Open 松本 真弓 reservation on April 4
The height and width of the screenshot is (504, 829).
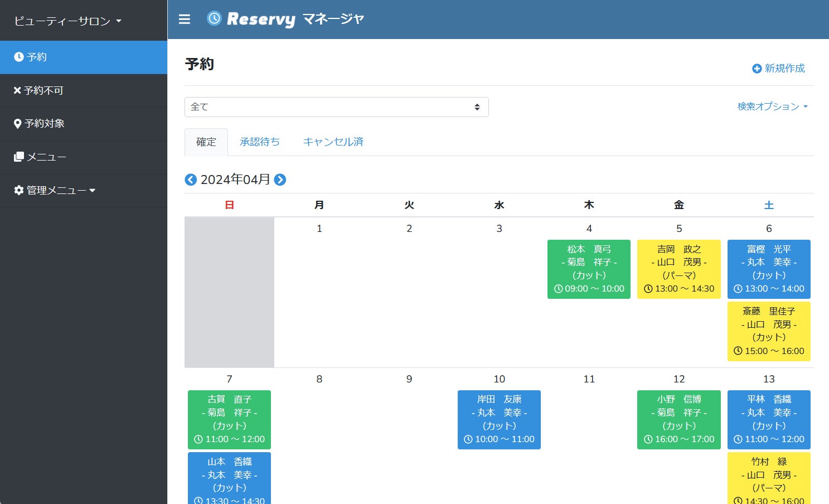[589, 269]
